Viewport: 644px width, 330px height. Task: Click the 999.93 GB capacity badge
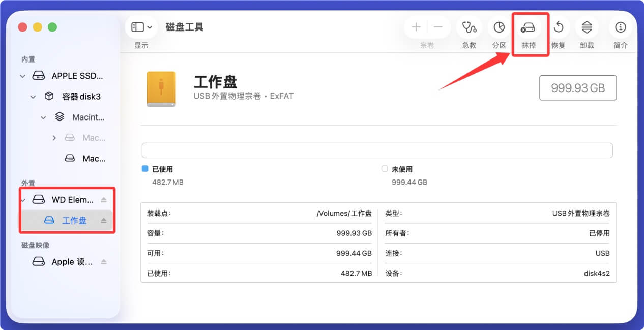click(x=578, y=87)
